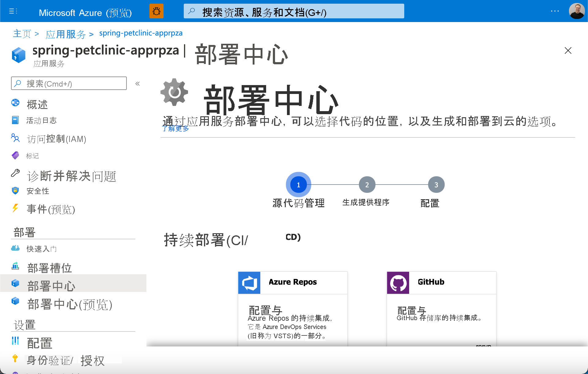View 事件(预览) events
Viewport: 588px width, 374px height.
pos(51,209)
